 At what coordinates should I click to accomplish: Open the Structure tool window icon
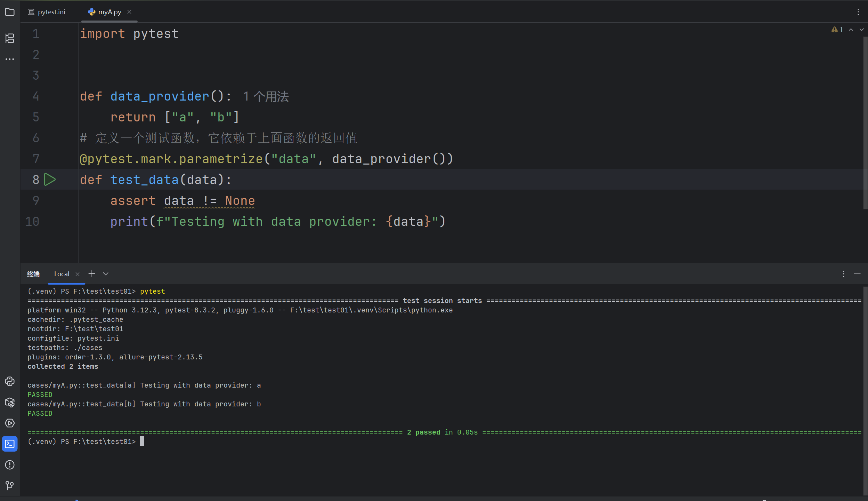[10, 38]
